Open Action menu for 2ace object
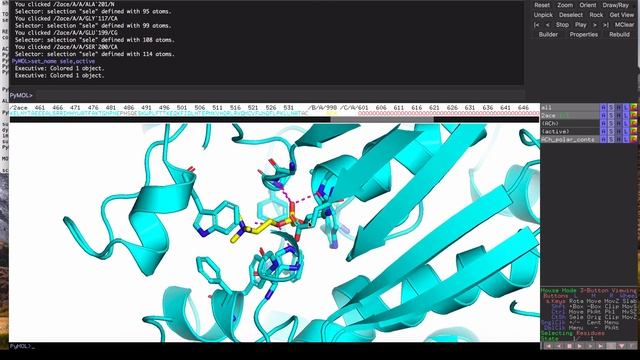 [x=603, y=116]
